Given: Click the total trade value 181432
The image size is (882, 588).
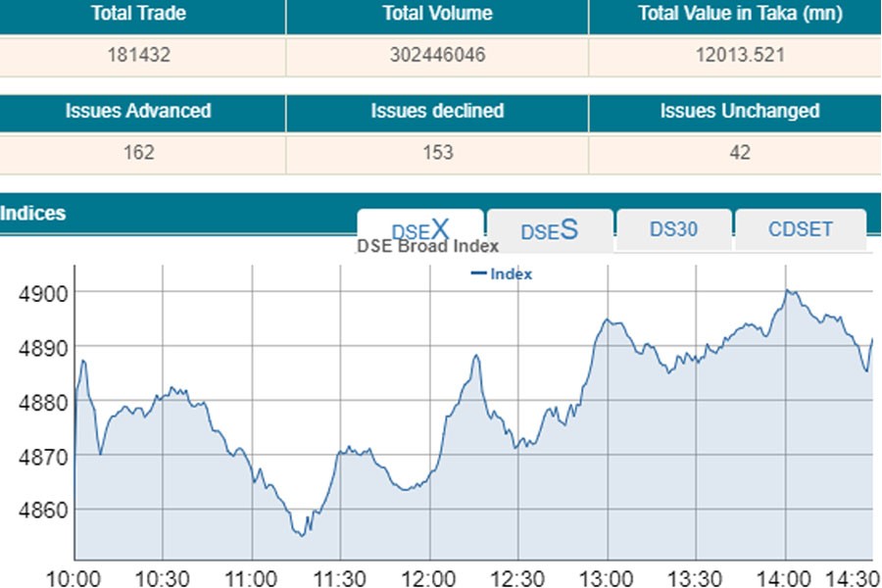Looking at the screenshot, I should click(x=138, y=56).
